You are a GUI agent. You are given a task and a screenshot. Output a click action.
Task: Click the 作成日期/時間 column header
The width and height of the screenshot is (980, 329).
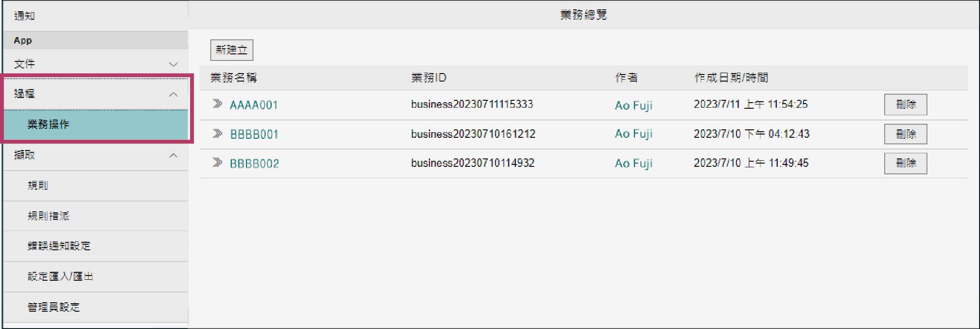pos(731,78)
